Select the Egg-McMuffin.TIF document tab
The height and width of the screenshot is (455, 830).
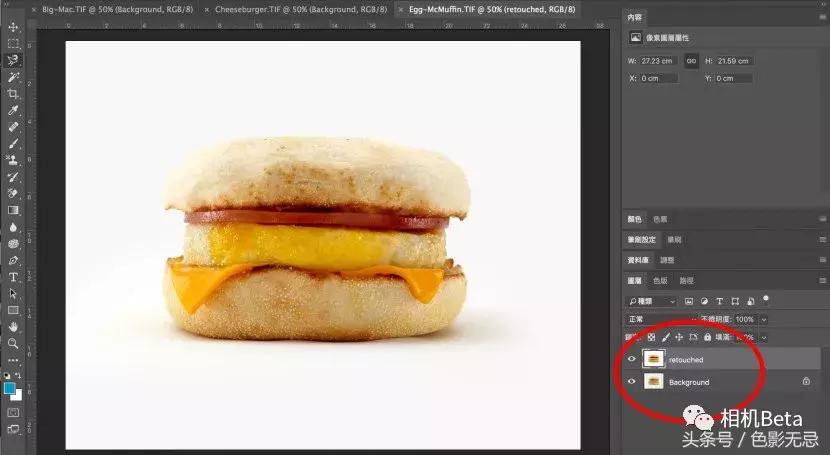[x=492, y=10]
